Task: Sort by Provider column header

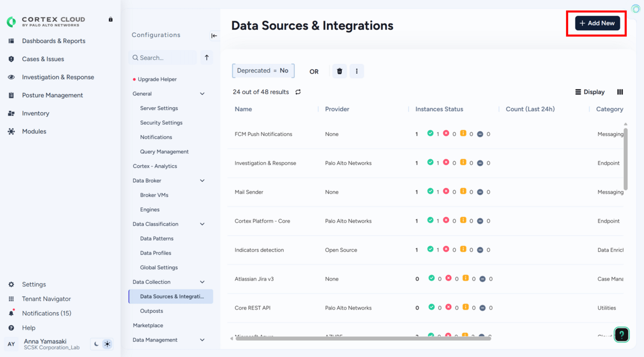Action: [x=337, y=109]
